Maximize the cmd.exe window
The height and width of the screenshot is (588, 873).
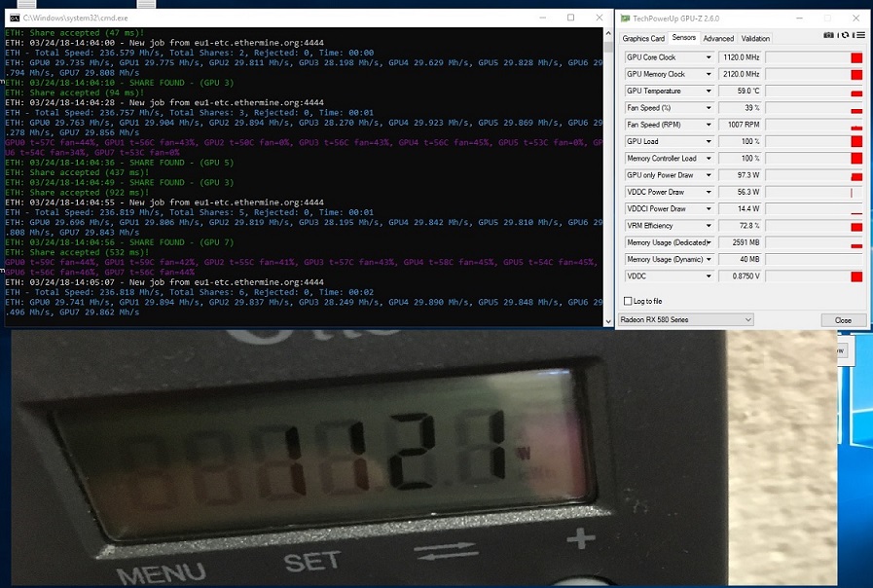(x=570, y=18)
